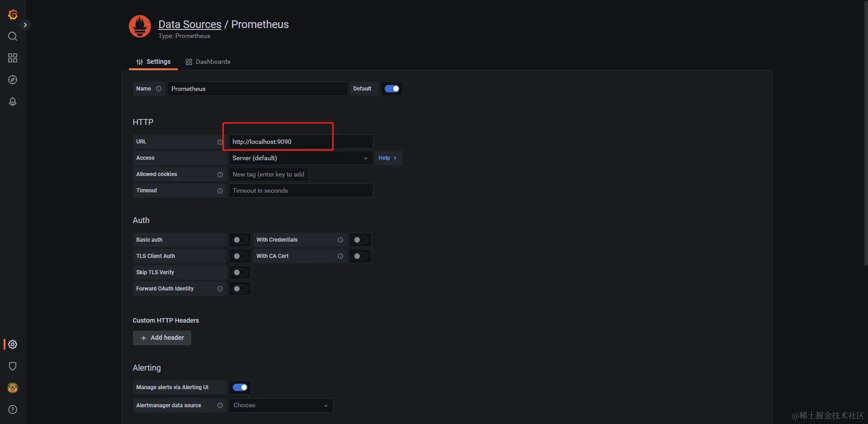The image size is (868, 424).
Task: Show info tooltip for Forward OAuth Identity
Action: pyautogui.click(x=220, y=289)
